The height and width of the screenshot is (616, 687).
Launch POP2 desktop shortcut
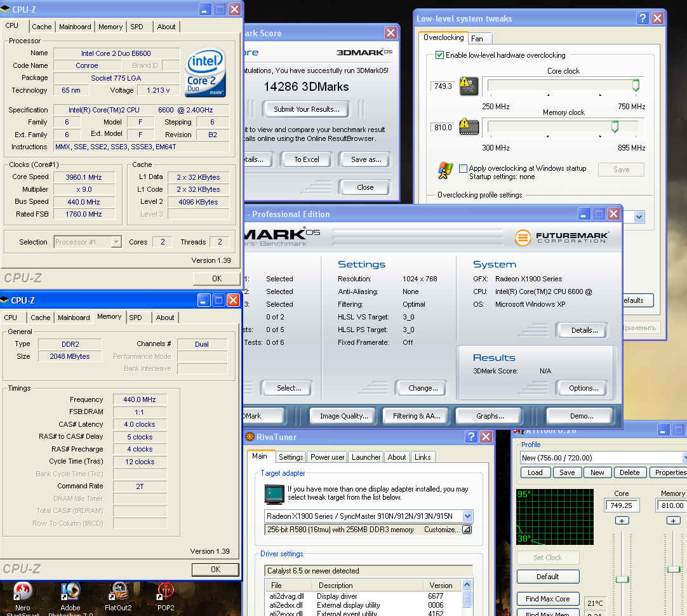[166, 597]
